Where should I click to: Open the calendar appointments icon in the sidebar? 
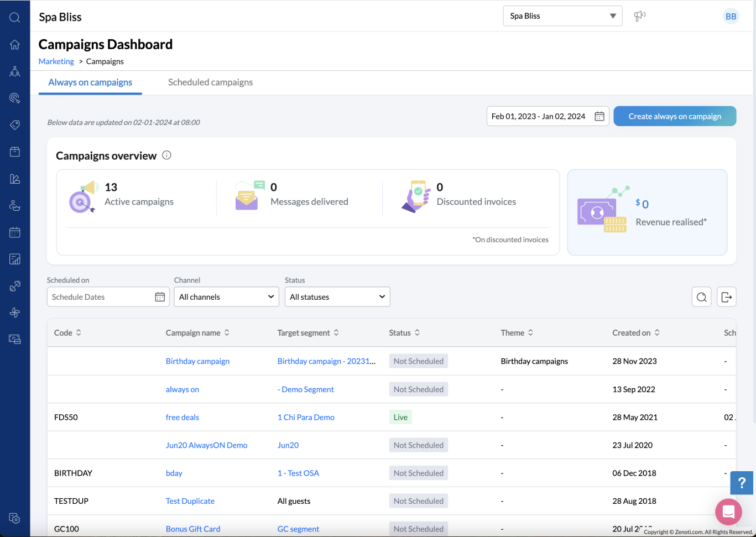pos(15,232)
